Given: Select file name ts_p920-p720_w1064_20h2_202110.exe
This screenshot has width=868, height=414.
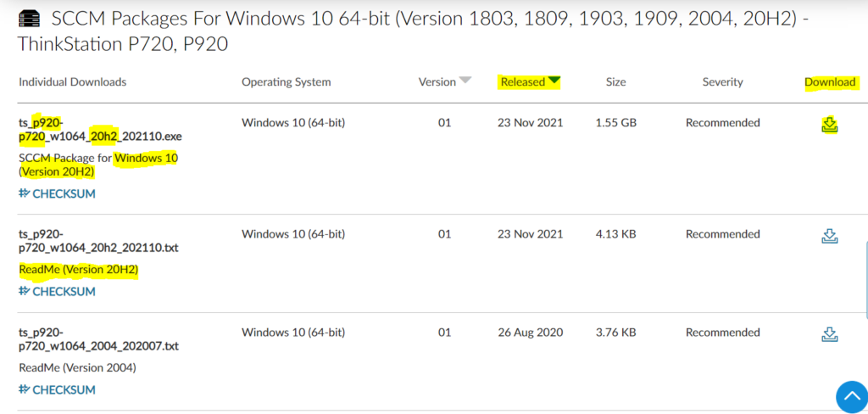Looking at the screenshot, I should pos(100,129).
